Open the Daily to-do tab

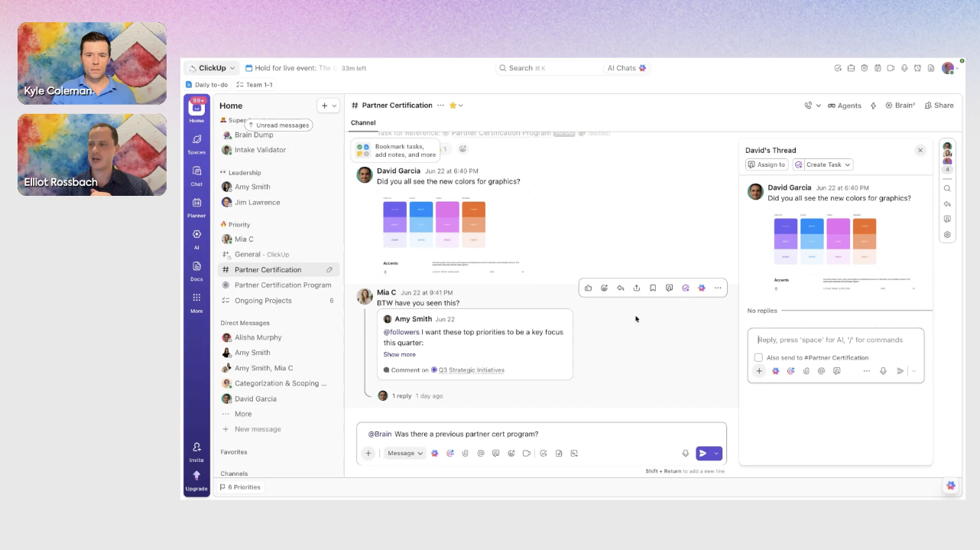coord(206,85)
